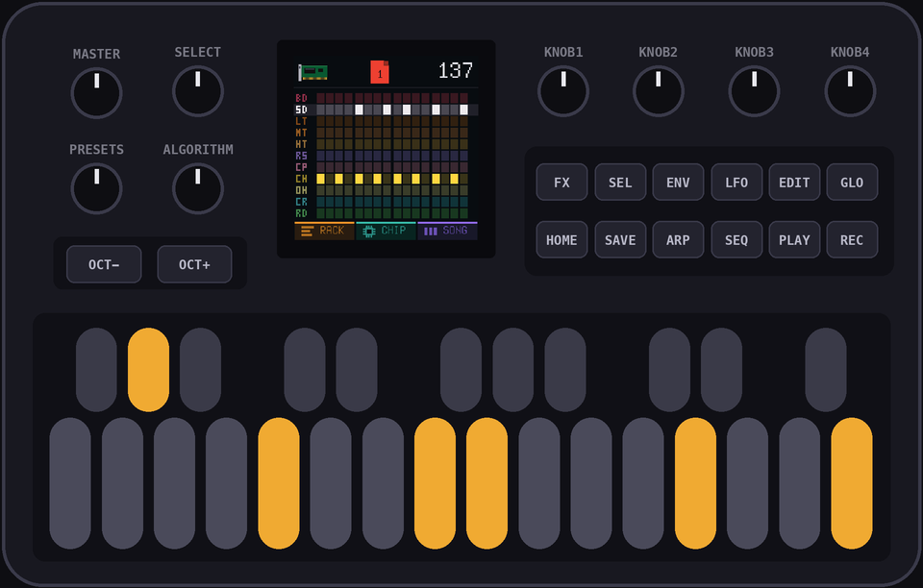Start playback with the PLAY button

point(794,240)
